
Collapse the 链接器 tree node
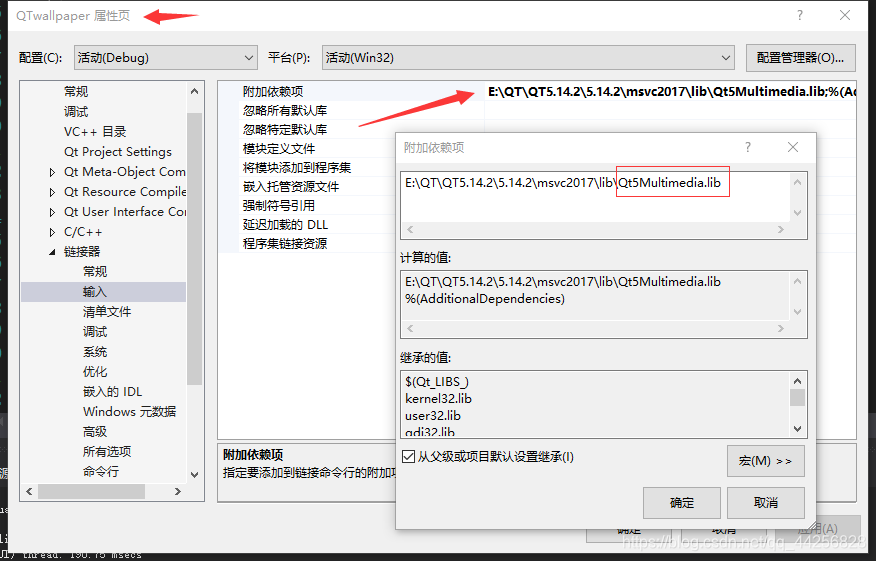[x=52, y=252]
